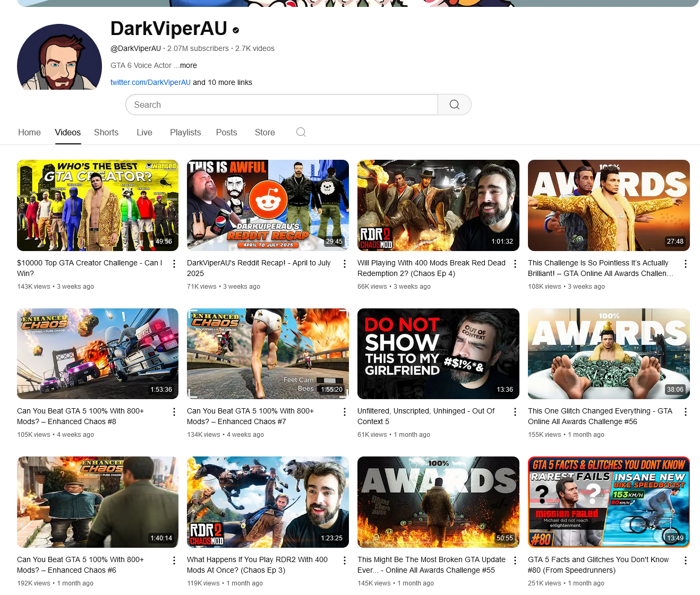
Task: Open title 'Can You Beat GTA 5' Enhanced Chaos #8
Action: [80, 416]
